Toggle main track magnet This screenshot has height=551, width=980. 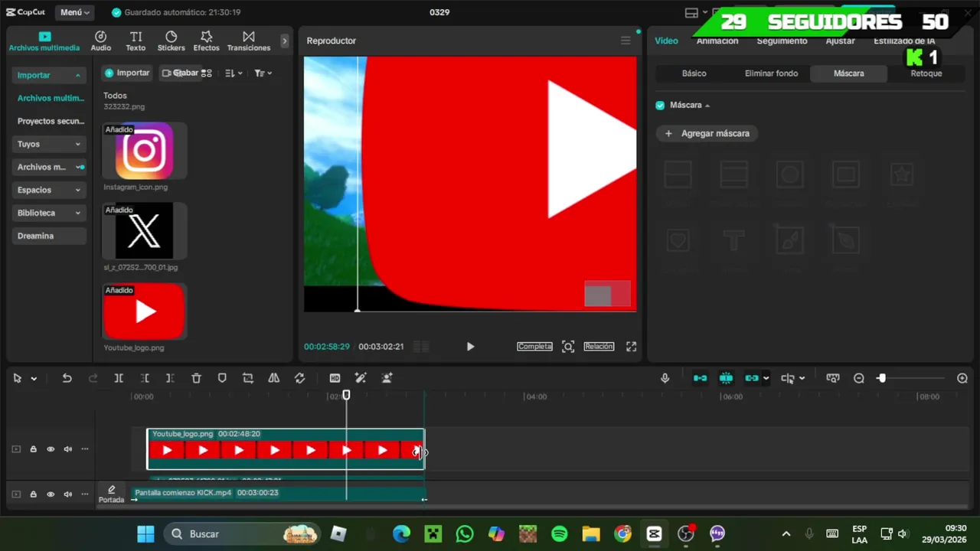click(x=700, y=378)
